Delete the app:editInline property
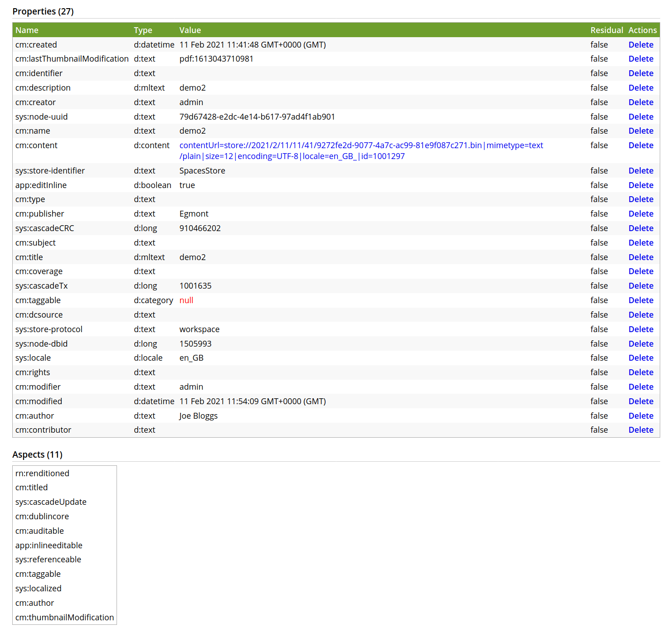Screen dimensions: 672x633 point(641,185)
